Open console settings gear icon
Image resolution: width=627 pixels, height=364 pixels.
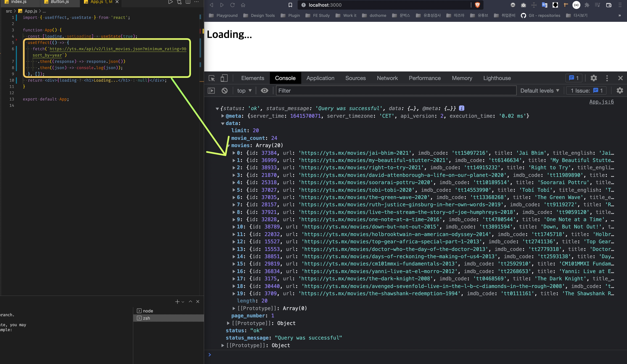pos(620,91)
